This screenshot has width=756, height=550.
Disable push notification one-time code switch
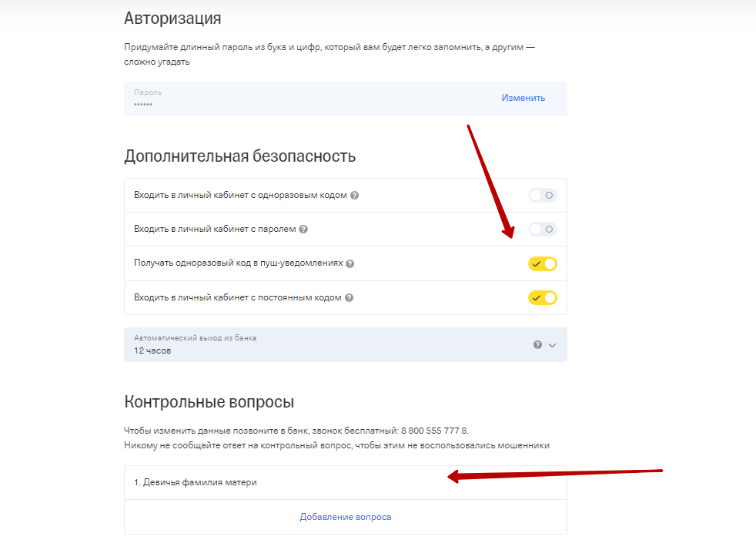tap(542, 263)
